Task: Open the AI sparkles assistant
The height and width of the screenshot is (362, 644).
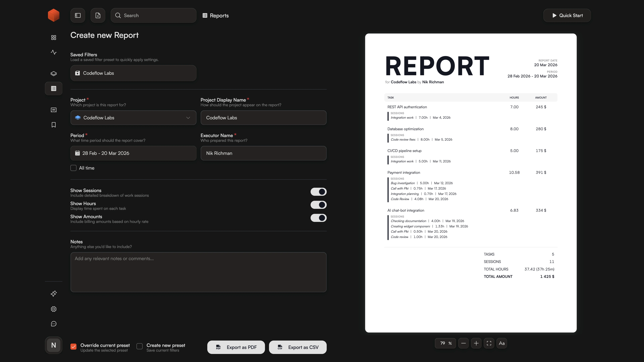Action: click(x=53, y=294)
